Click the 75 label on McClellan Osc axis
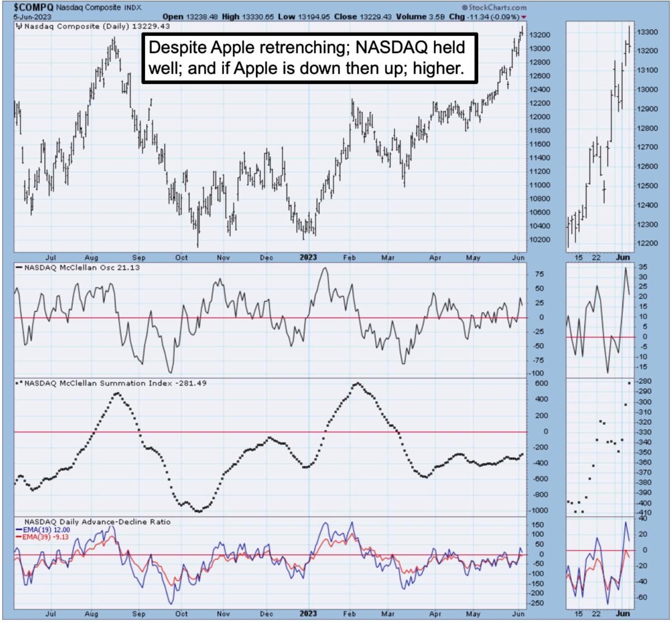This screenshot has height=622, width=672. (x=540, y=275)
